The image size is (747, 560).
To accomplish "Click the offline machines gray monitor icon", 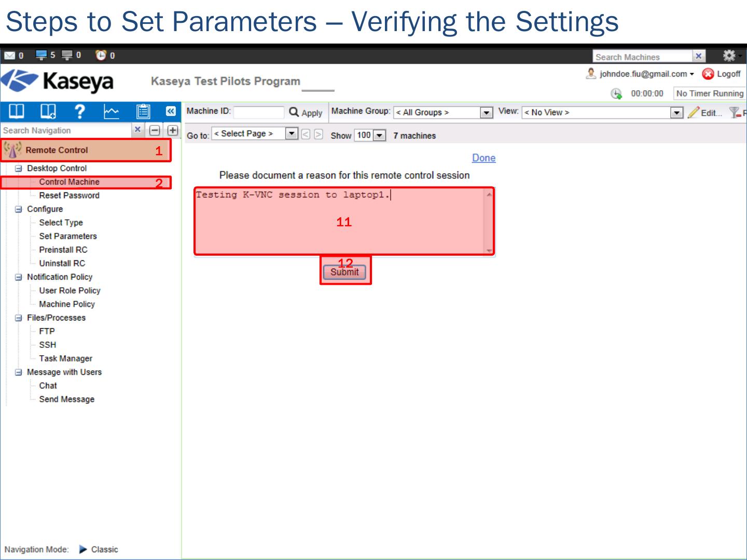I will click(67, 55).
